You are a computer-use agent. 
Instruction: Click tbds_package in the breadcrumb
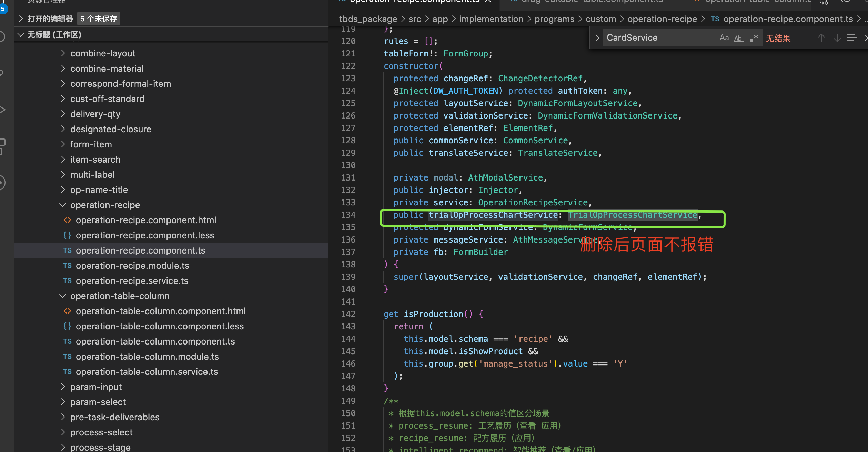pyautogui.click(x=368, y=19)
